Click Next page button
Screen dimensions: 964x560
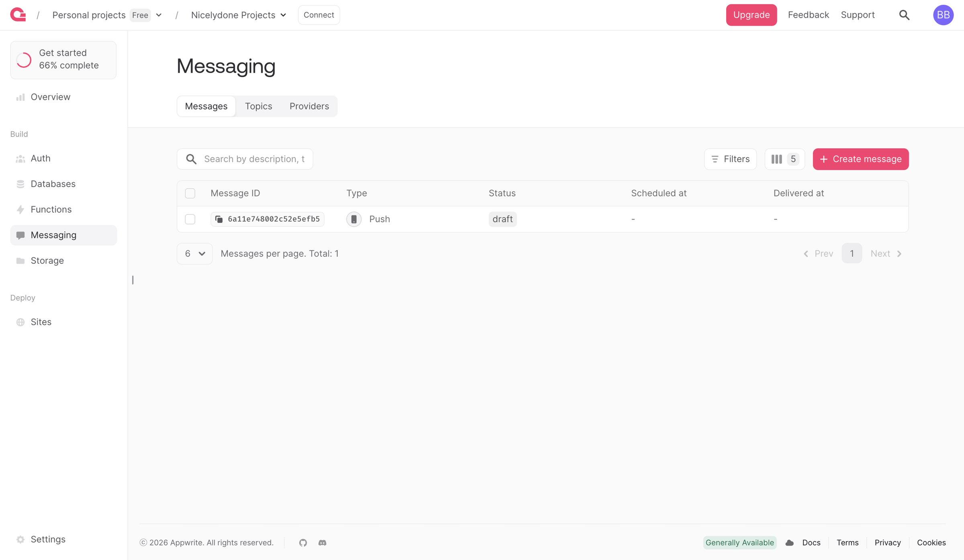886,253
